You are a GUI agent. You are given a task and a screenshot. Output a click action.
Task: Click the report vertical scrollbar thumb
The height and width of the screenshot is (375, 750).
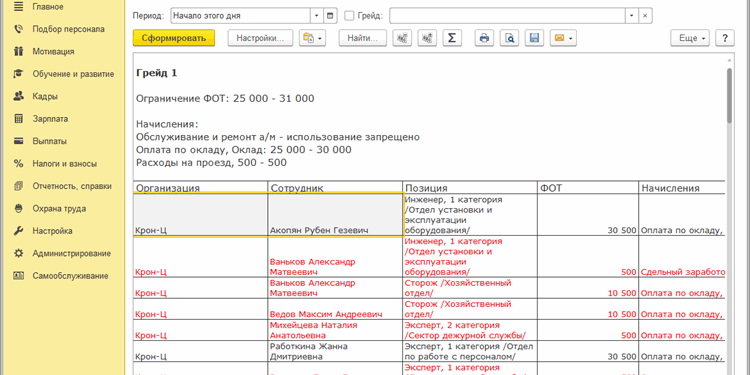pyautogui.click(x=729, y=95)
